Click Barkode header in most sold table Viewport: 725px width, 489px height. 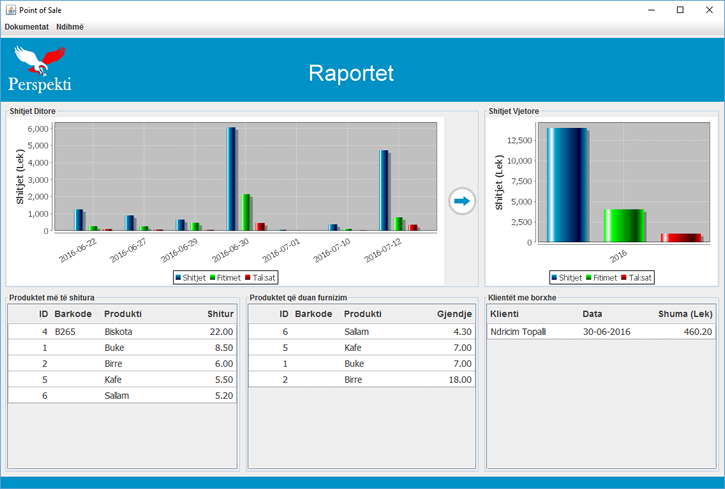point(73,314)
